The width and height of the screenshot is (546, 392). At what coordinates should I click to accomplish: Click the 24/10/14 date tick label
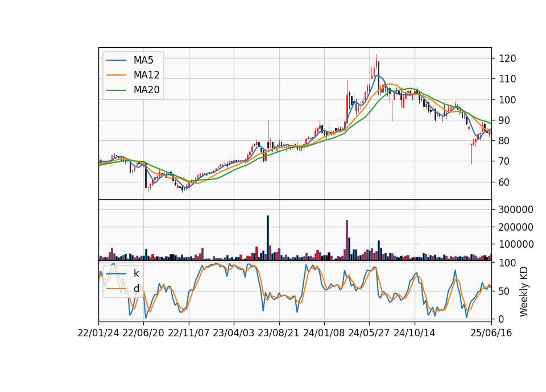tap(415, 333)
